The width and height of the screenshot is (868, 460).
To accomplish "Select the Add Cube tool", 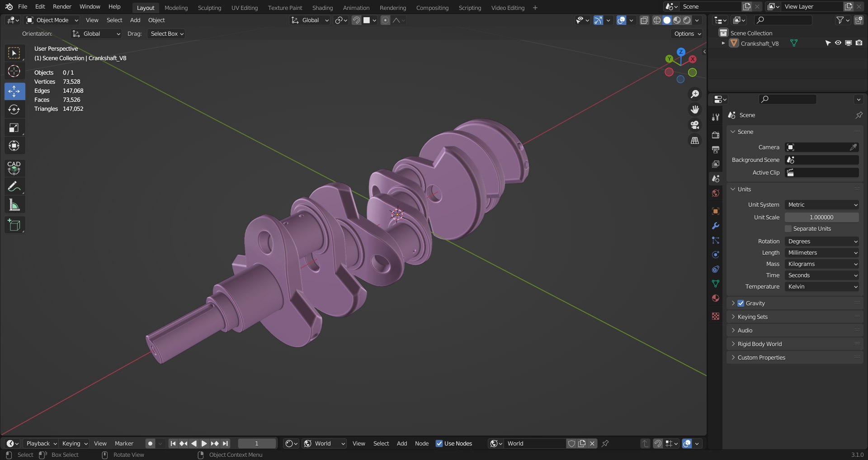I will pyautogui.click(x=14, y=225).
